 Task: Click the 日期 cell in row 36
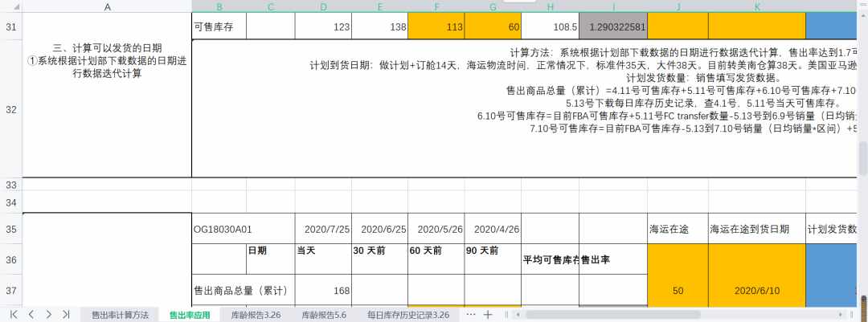[x=271, y=259]
